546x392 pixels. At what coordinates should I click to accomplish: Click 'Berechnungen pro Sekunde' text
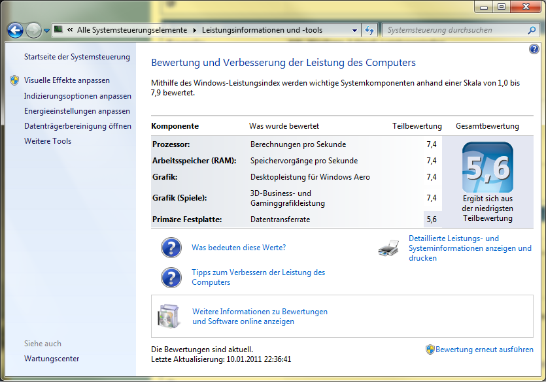tap(298, 144)
